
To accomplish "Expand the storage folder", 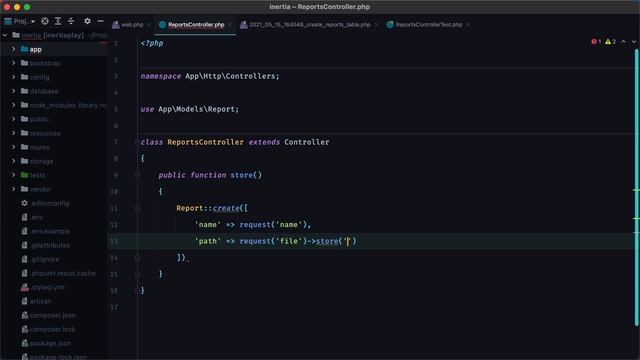I will tap(13, 161).
